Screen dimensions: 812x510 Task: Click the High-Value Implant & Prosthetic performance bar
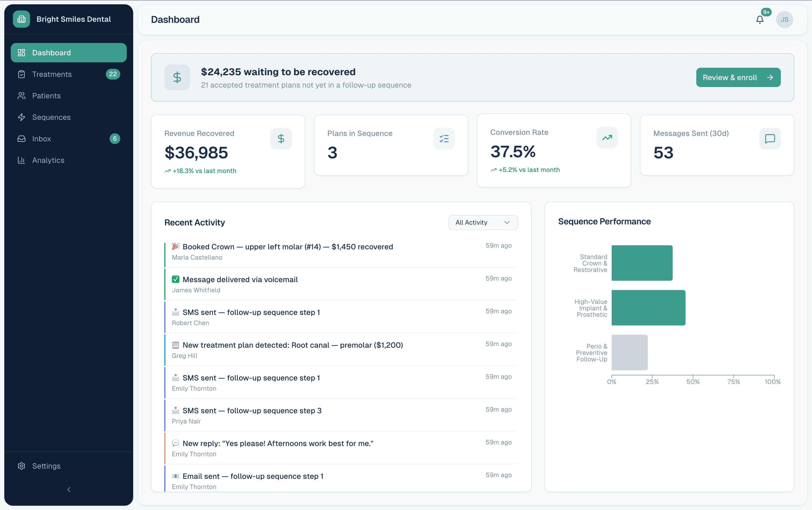648,308
